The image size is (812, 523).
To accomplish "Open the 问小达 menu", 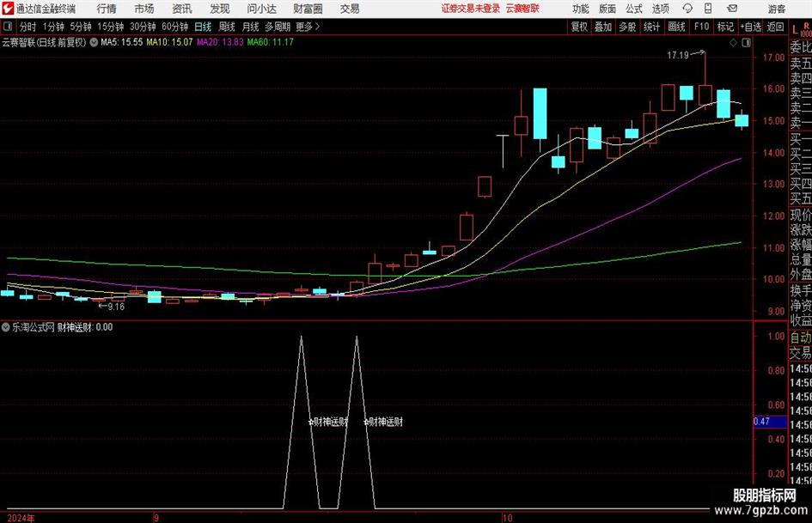I will (x=262, y=9).
